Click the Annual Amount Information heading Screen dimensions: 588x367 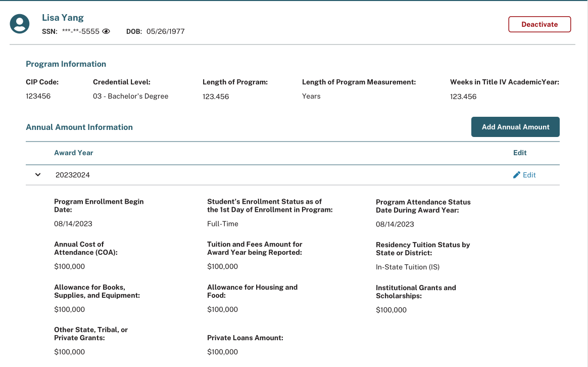tap(79, 127)
